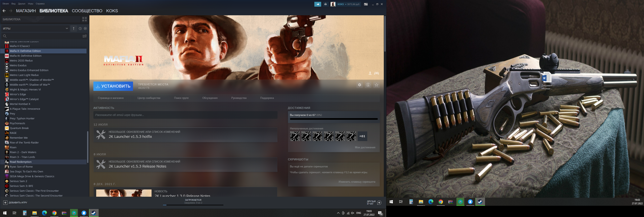The height and width of the screenshot is (217, 644).
Task: Go to the СООБЩЕСТВО tab
Action: (87, 11)
